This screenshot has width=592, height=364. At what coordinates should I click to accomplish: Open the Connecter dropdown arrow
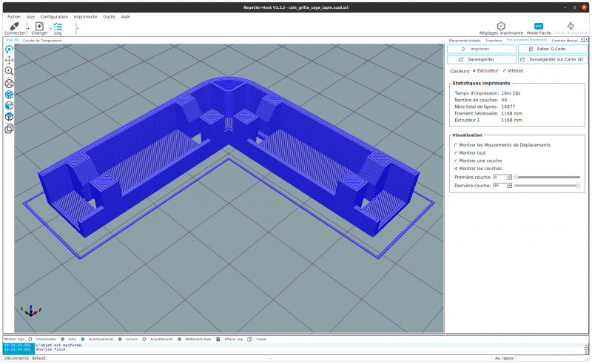[28, 28]
